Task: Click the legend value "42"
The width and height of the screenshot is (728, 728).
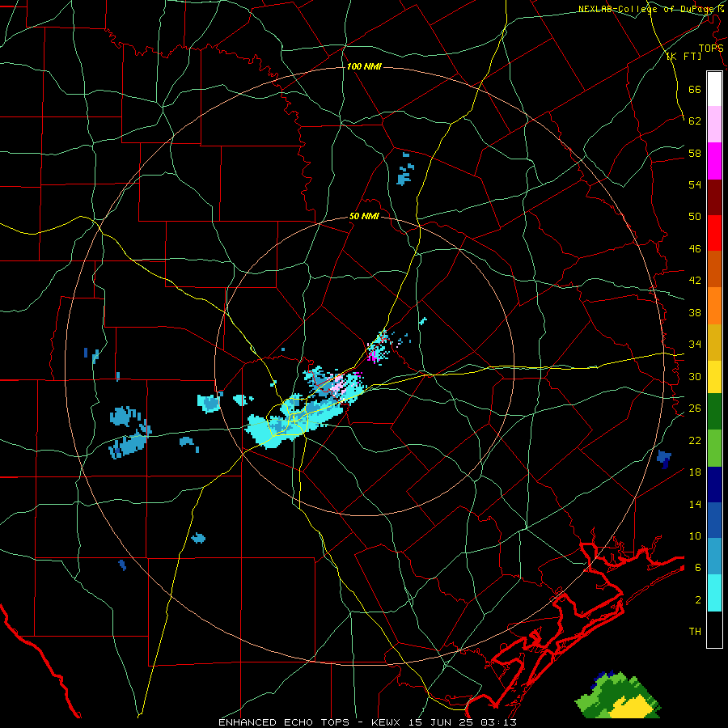Action: coord(695,280)
